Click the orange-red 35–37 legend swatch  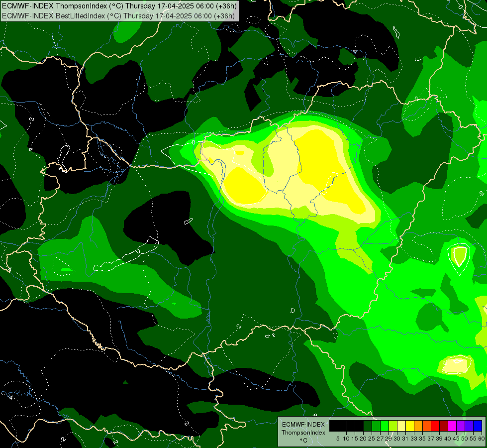pos(427,426)
